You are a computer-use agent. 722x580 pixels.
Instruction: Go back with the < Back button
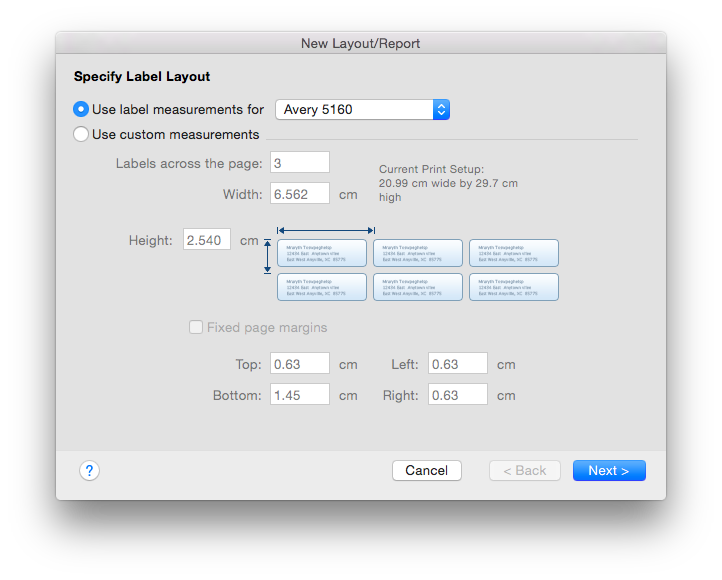525,470
